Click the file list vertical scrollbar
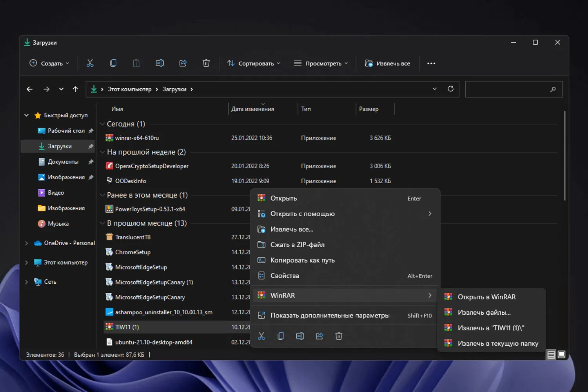The height and width of the screenshot is (392, 588). pos(564,156)
